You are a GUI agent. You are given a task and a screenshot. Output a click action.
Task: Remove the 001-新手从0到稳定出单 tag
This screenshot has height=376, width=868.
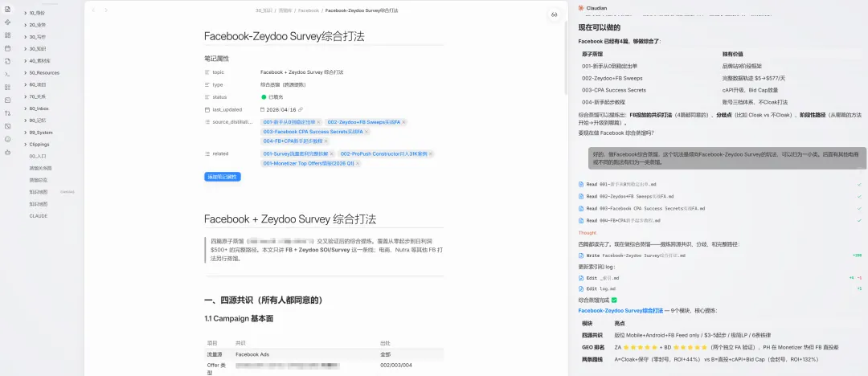click(x=319, y=122)
